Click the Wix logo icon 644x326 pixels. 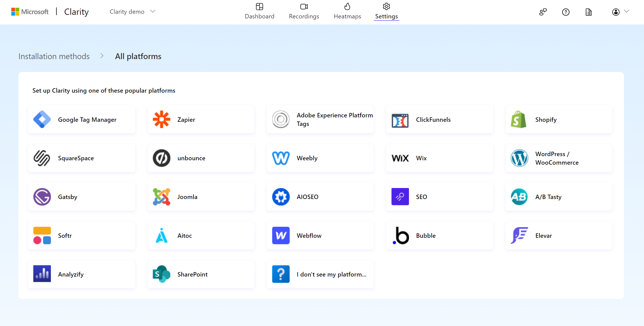point(400,158)
